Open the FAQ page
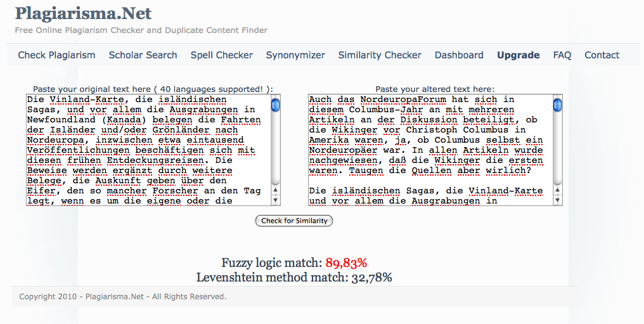The width and height of the screenshot is (644, 324). [x=562, y=55]
